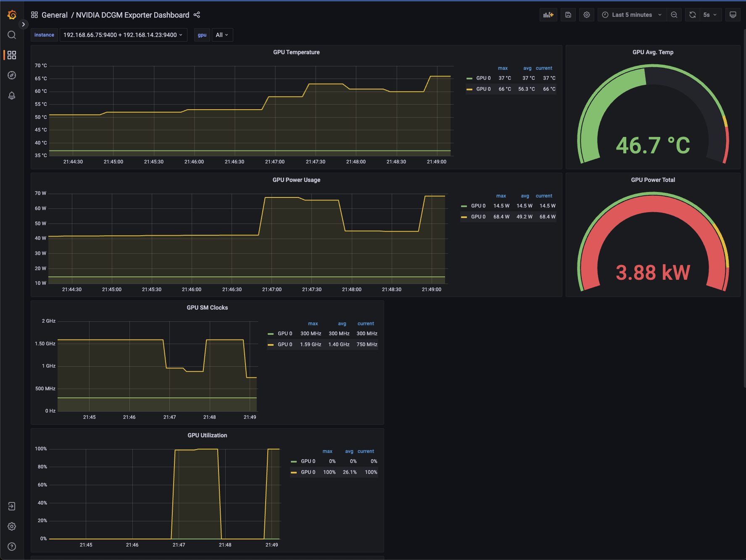Click the Add panel icon
The width and height of the screenshot is (746, 560).
(548, 15)
